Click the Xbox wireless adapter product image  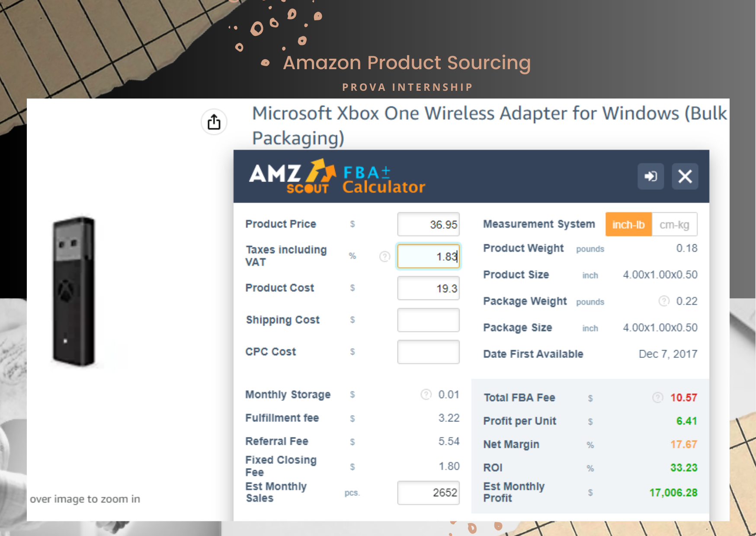coord(74,291)
